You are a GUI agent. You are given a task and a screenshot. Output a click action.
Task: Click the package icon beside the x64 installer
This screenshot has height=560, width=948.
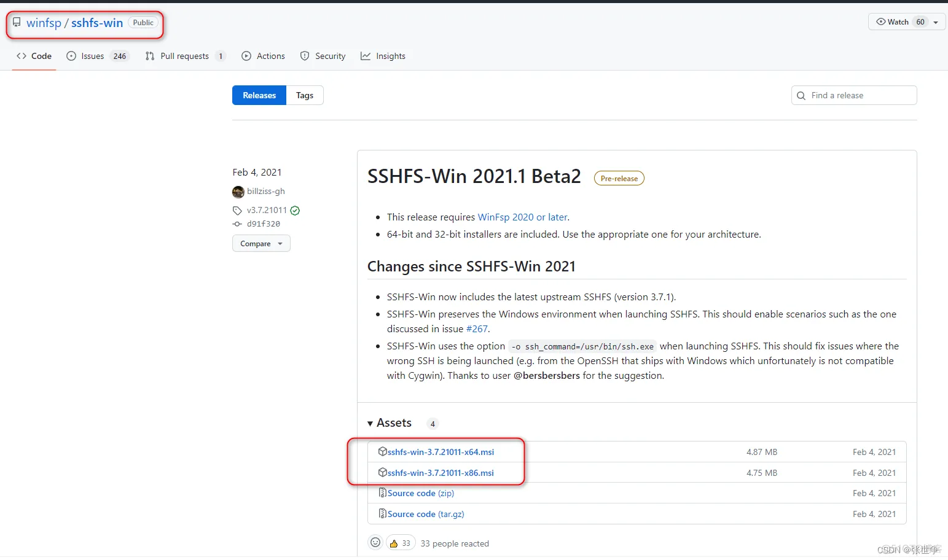point(383,451)
